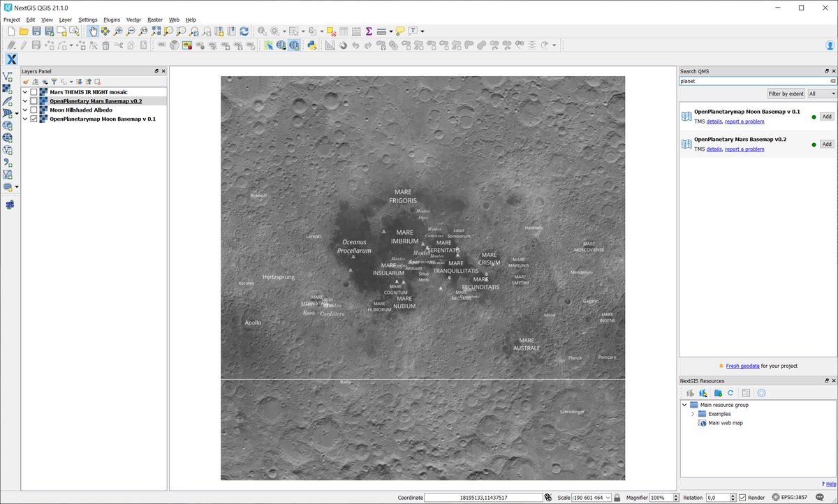838x504 pixels.
Task: Follow the Fresh geodata link
Action: 742,366
